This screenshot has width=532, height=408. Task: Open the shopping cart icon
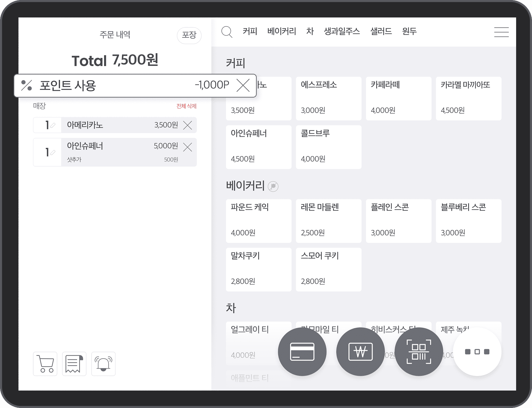pos(45,364)
